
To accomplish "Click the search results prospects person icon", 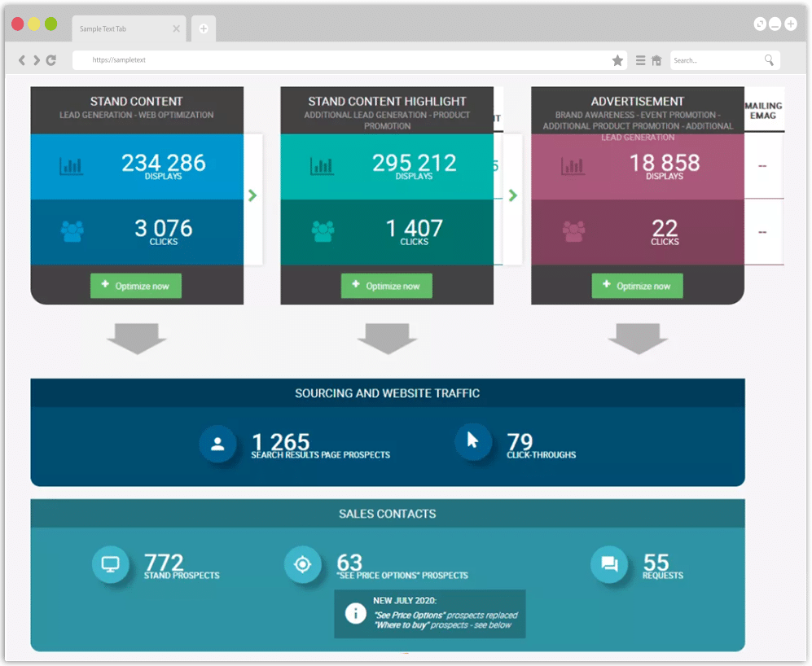I will (x=217, y=445).
